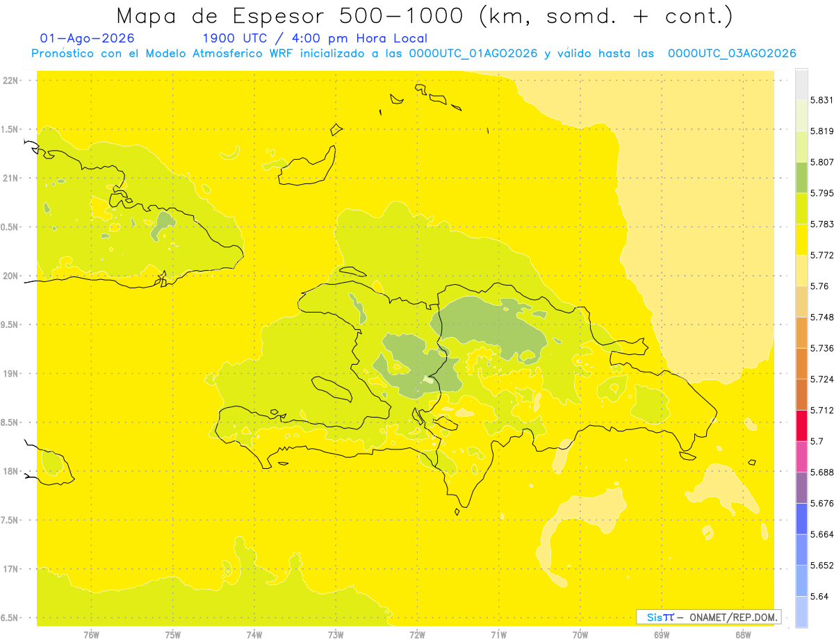
Task: Click the dark green swatch between 5.795 and 5.807
Action: click(801, 177)
